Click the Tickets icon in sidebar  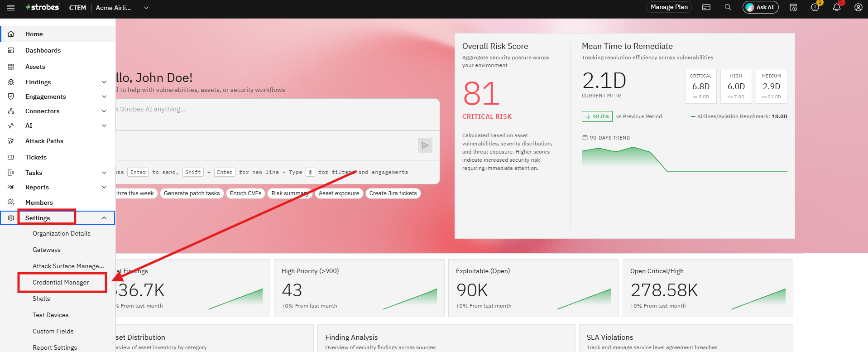[x=11, y=157]
